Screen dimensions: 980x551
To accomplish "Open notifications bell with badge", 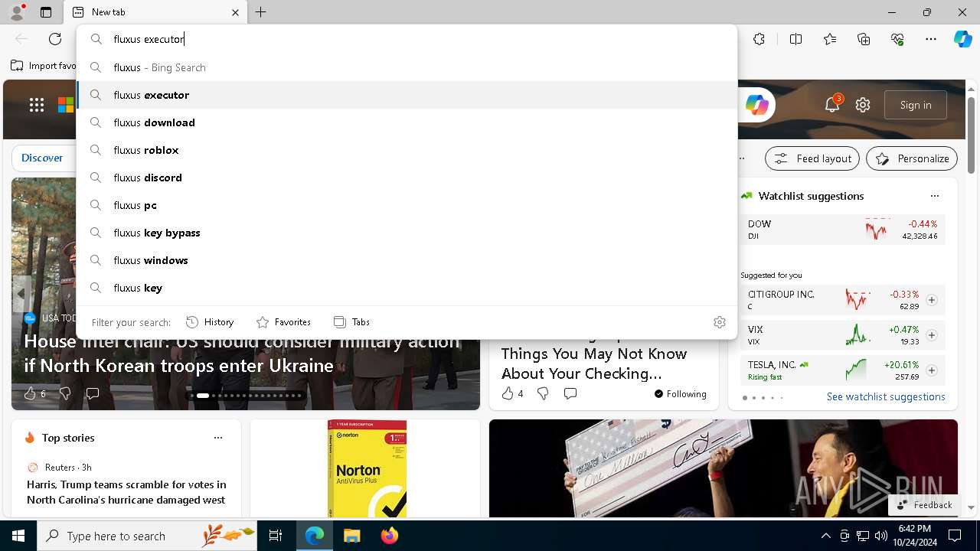I will coord(832,105).
